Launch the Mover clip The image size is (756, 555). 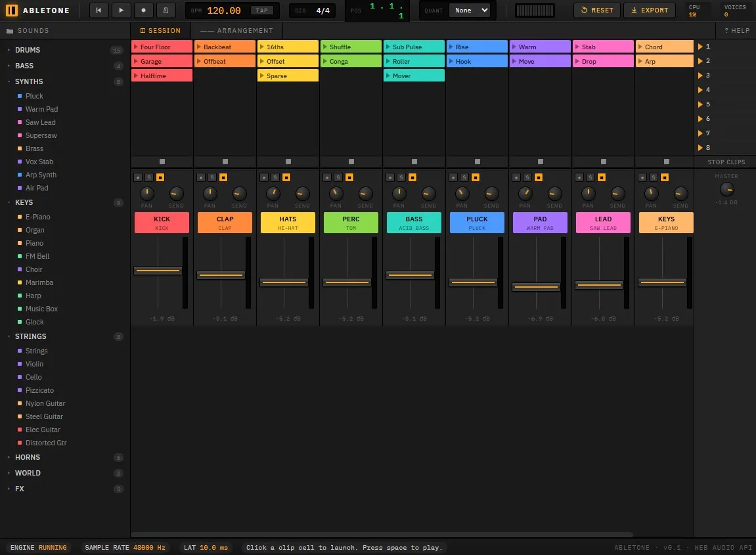414,76
